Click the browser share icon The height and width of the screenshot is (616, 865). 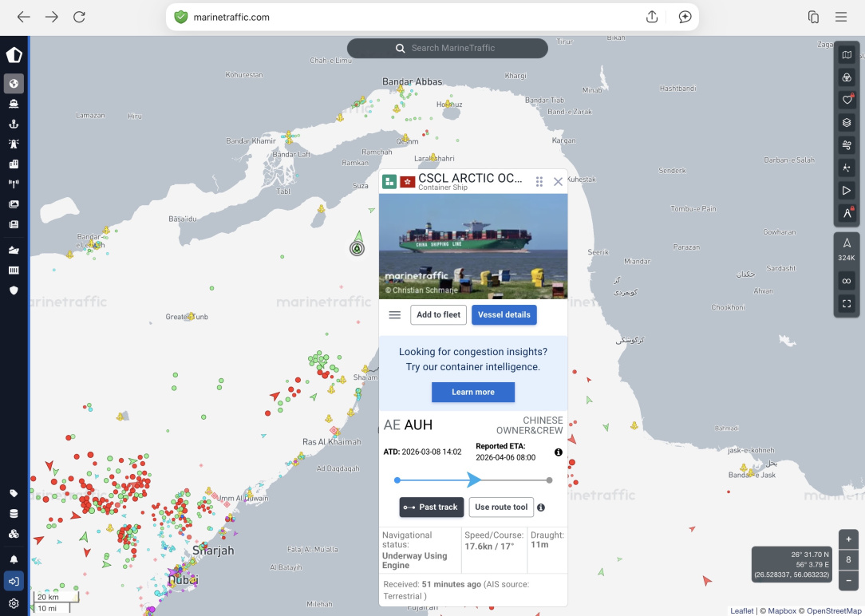[651, 17]
